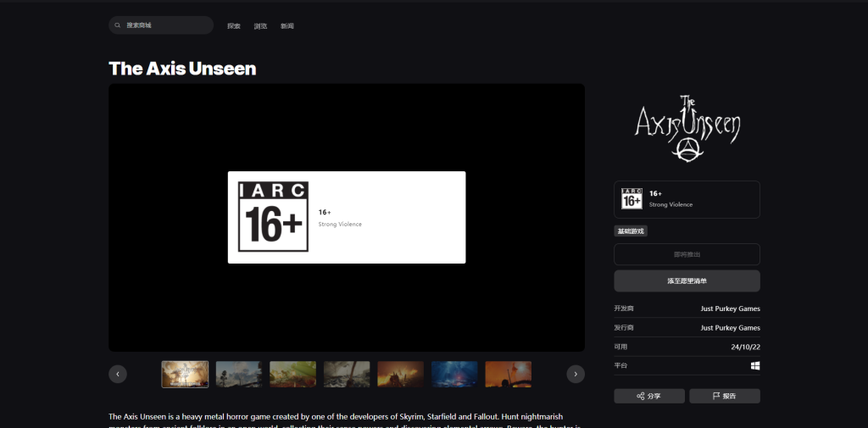Show previous thumbnails with left arrow
This screenshot has height=428, width=868.
pos(118,375)
